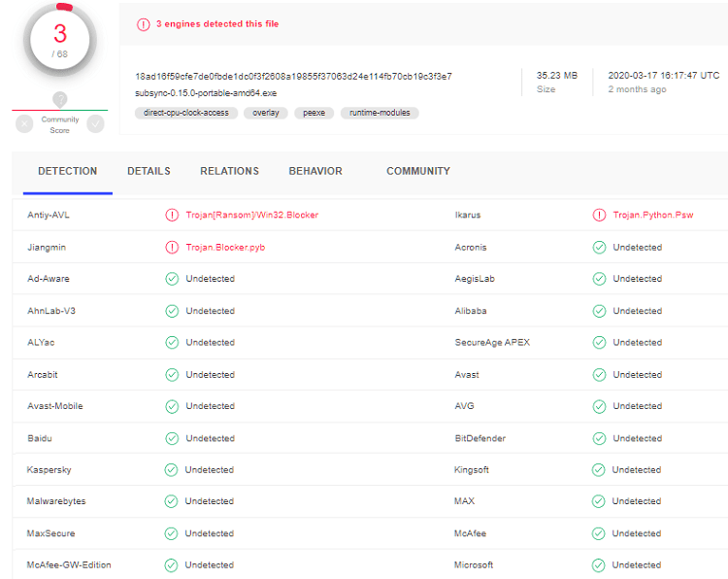Click the direct-cpu-clock-access tag
This screenshot has width=728, height=579.
pyautogui.click(x=186, y=113)
